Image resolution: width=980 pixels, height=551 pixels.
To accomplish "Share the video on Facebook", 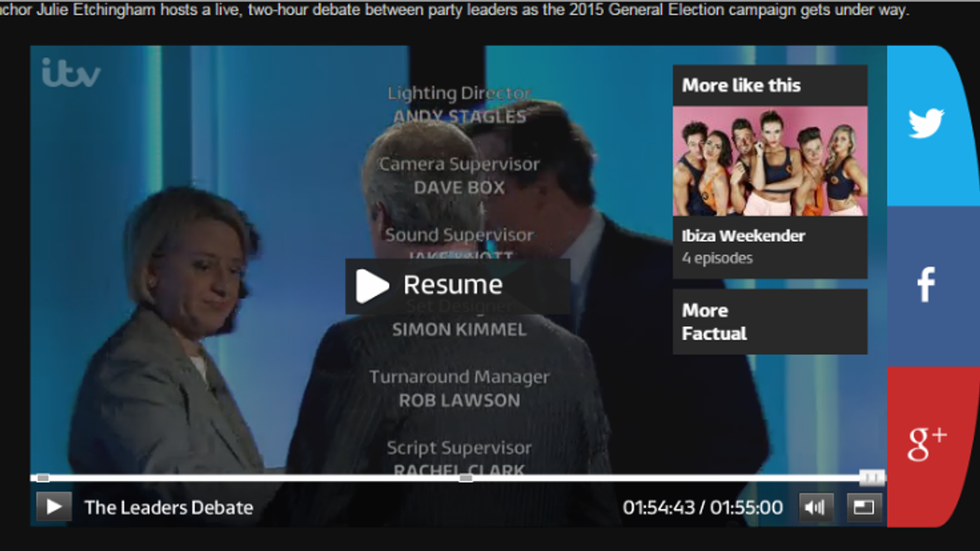I will point(926,285).
